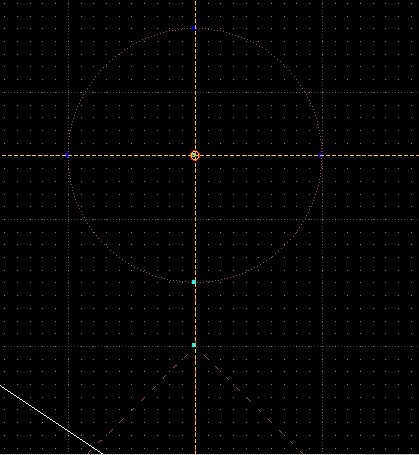
Task: Click the orange origin marker at circle center
Action: pyautogui.click(x=195, y=155)
